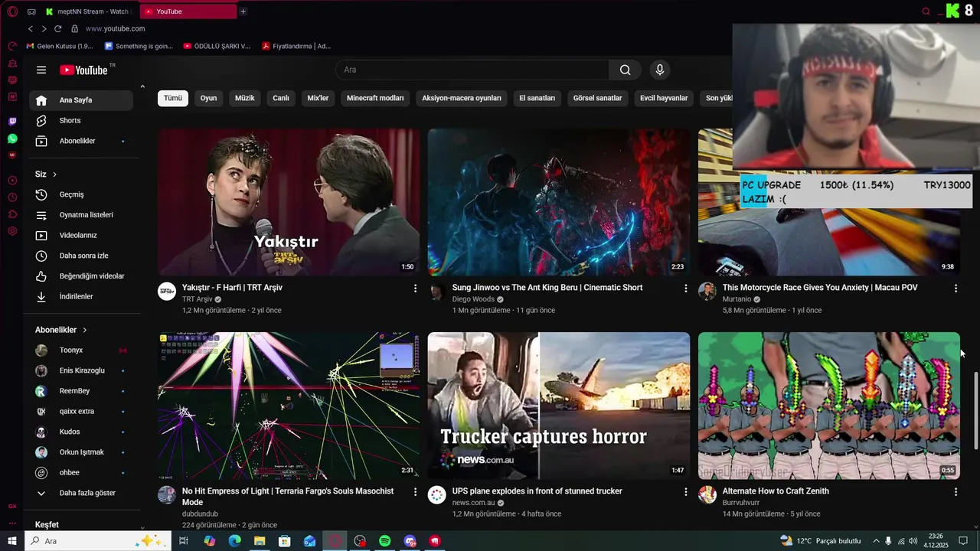Open news.com.au channel avatar
This screenshot has height=551, width=980.
tap(437, 495)
